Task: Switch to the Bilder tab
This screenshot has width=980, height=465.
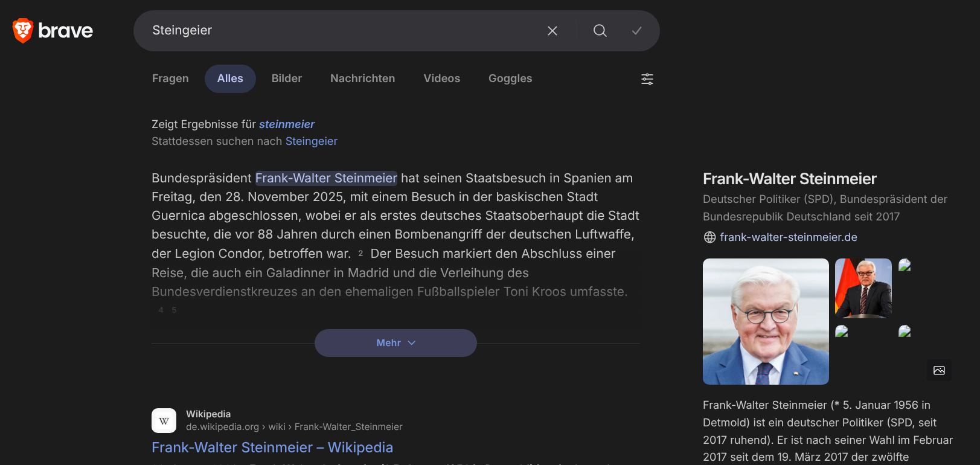Action: [x=286, y=79]
